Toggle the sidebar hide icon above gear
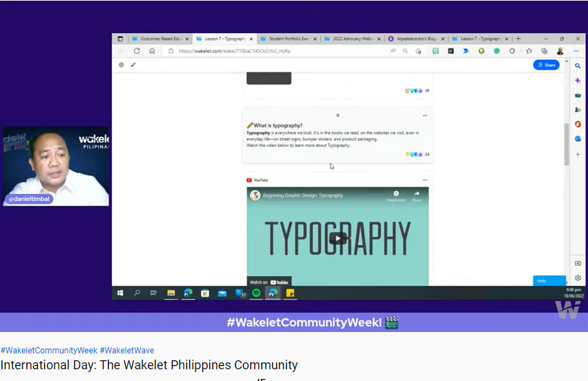 pyautogui.click(x=578, y=264)
